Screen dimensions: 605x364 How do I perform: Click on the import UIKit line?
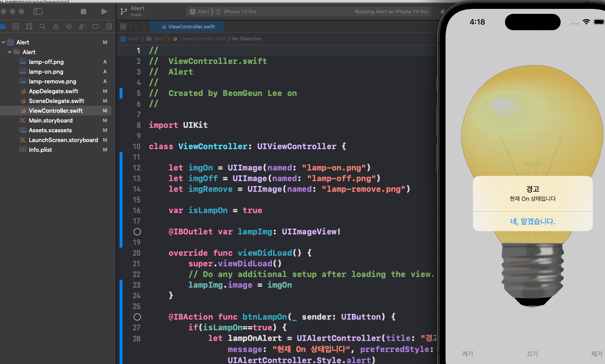tap(178, 125)
